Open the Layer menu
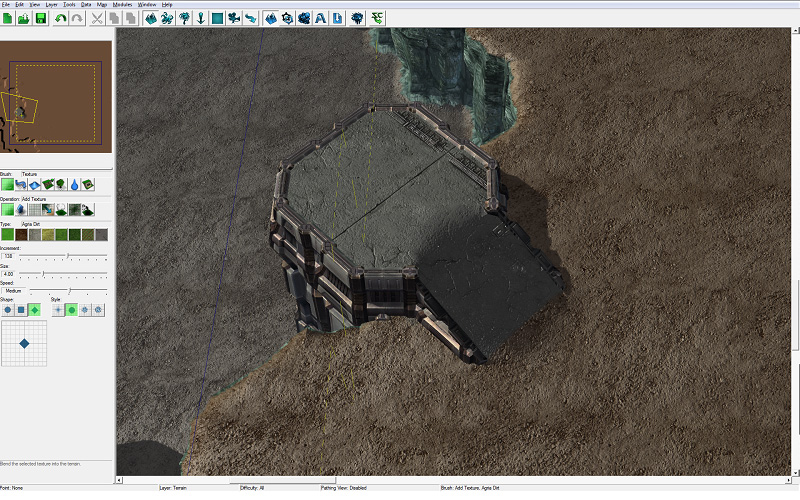This screenshot has height=500, width=800. pos(52,5)
